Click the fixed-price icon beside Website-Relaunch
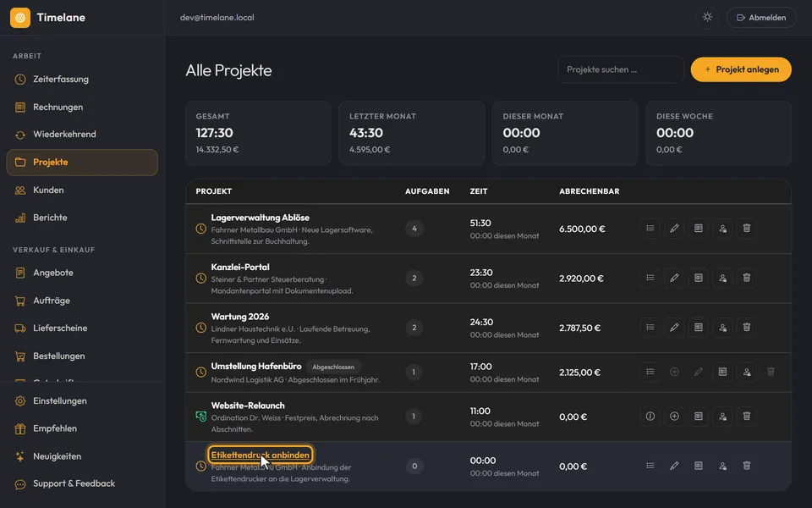The height and width of the screenshot is (508, 812). tap(201, 417)
